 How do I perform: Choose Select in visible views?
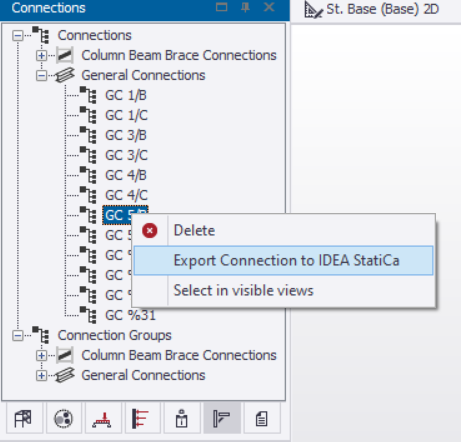[x=244, y=290]
